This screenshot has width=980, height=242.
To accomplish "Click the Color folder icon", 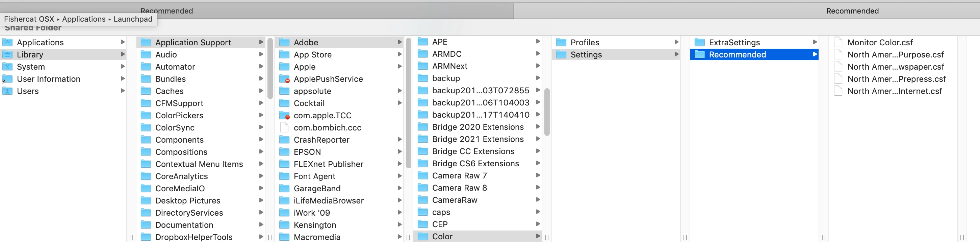I will (423, 236).
